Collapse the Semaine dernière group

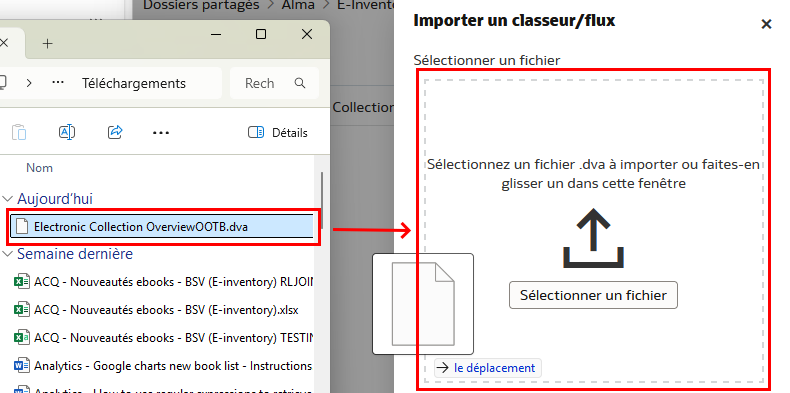coord(7,254)
